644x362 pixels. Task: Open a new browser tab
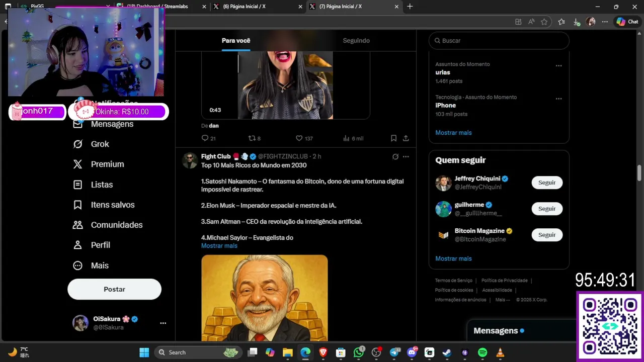410,7
